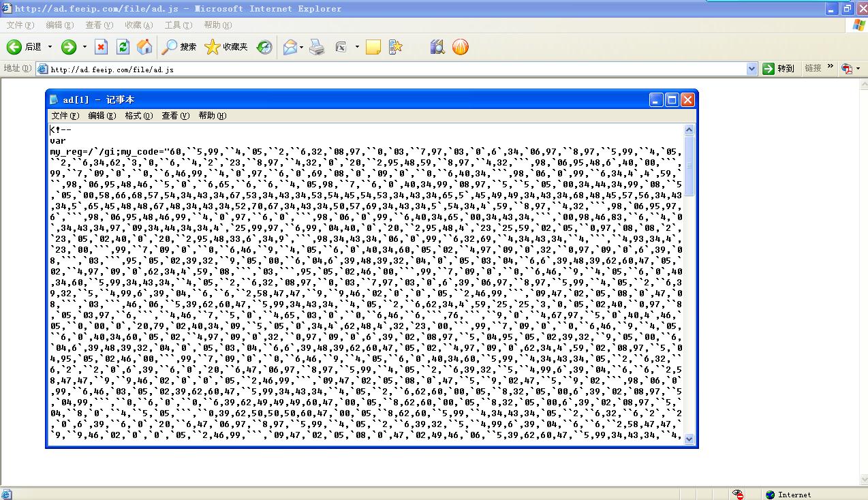This screenshot has width=868, height=500.
Task: Click the Adobe PDF toolbar icon
Action: click(847, 69)
